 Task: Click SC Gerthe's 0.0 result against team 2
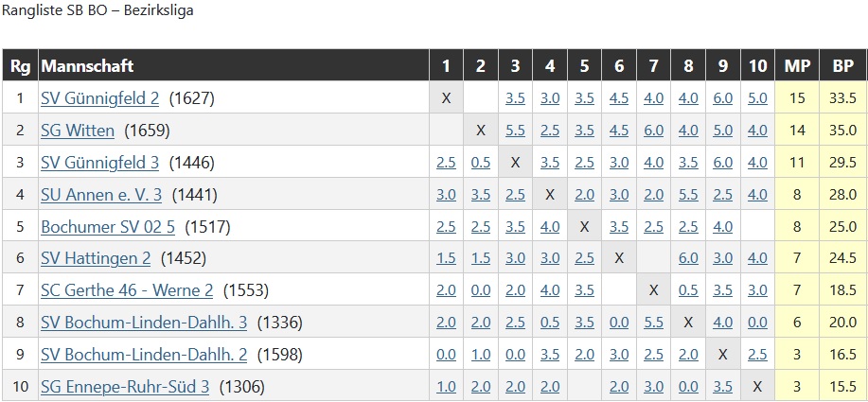point(481,290)
